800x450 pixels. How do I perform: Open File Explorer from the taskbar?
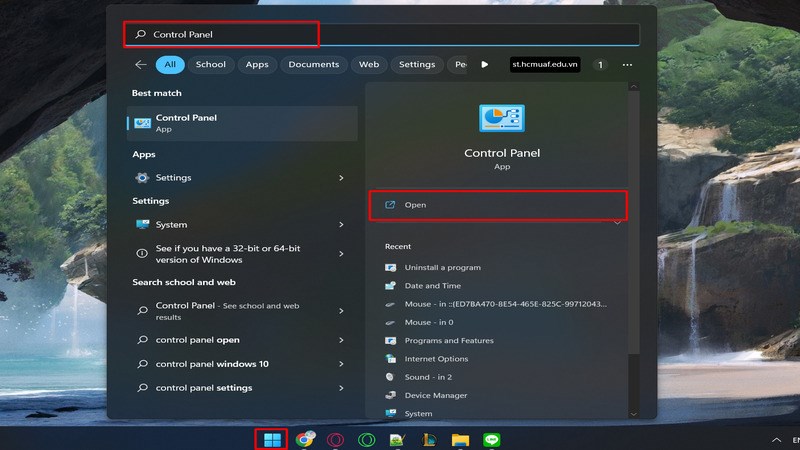click(460, 439)
